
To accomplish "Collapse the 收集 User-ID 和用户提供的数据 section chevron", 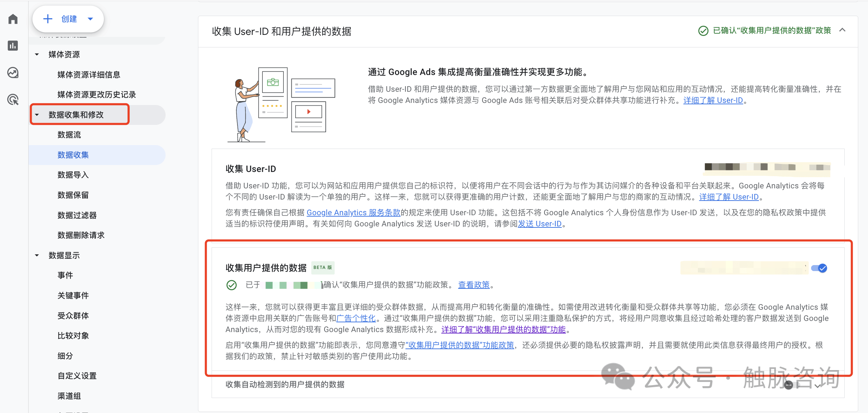I will (x=842, y=30).
